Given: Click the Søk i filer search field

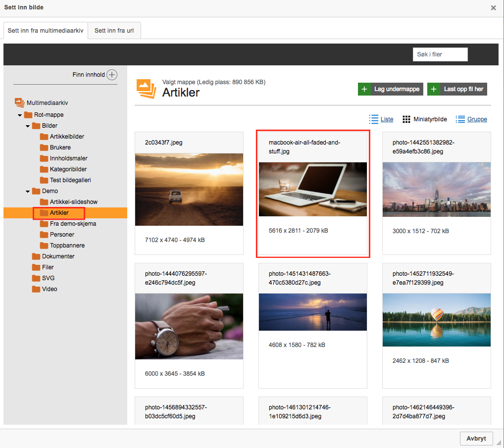Looking at the screenshot, I should (440, 54).
